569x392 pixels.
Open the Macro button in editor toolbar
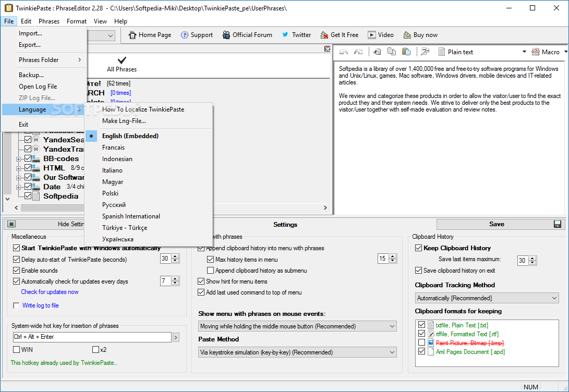pyautogui.click(x=546, y=52)
